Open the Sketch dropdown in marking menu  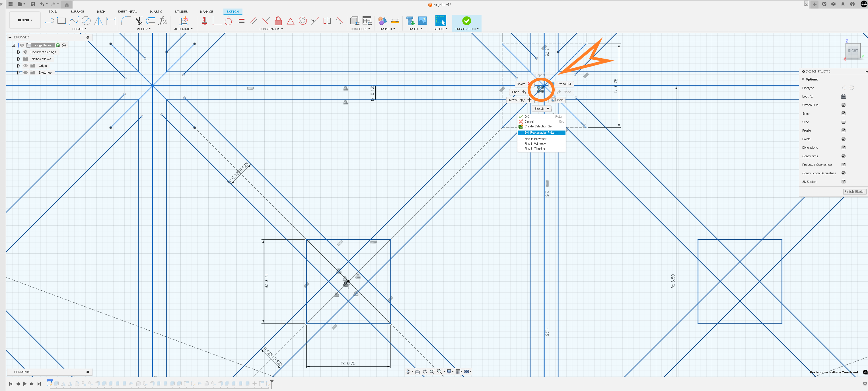(542, 108)
